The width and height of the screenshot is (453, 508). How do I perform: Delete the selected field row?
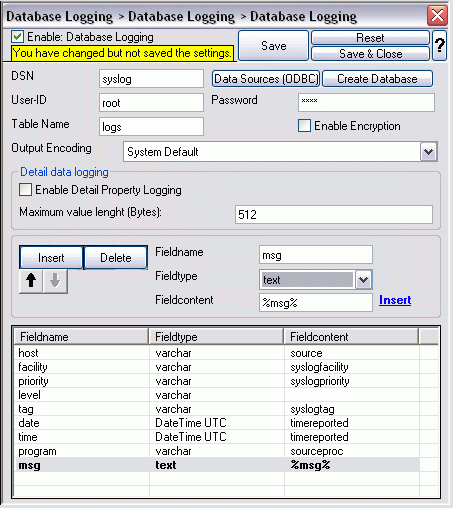(116, 258)
